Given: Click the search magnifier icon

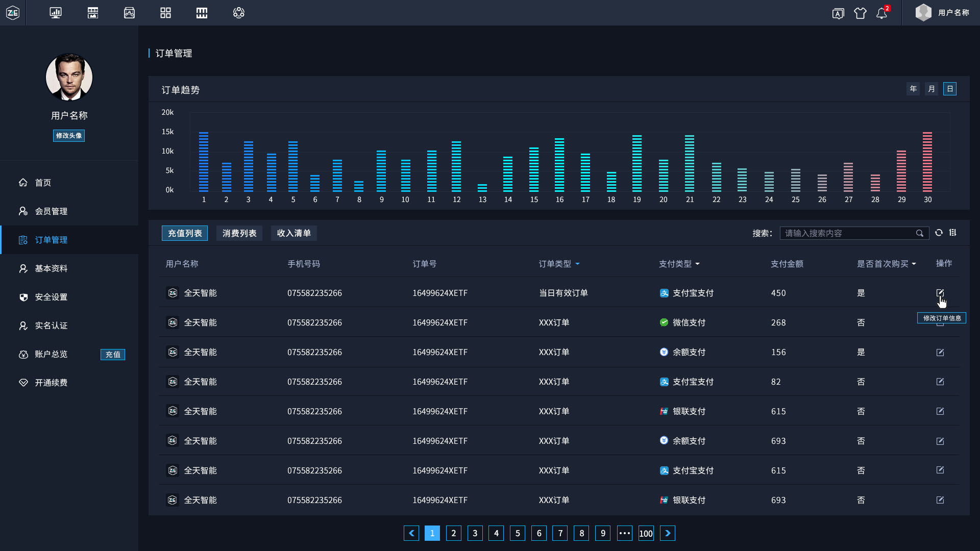Looking at the screenshot, I should pos(920,233).
